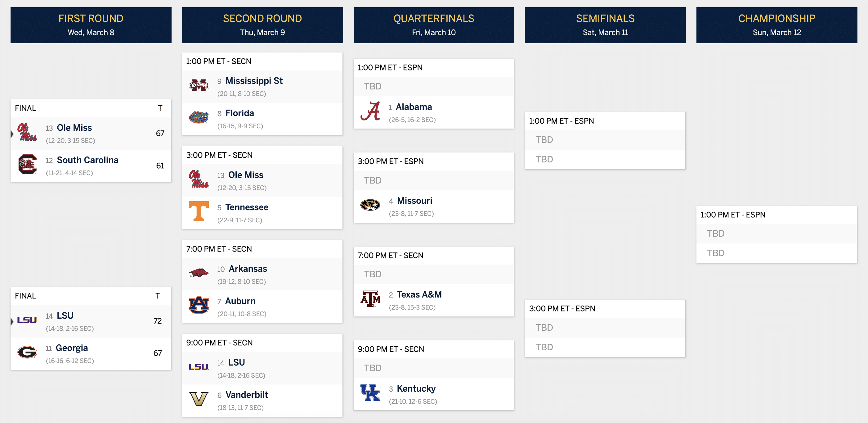This screenshot has width=868, height=423.
Task: Click the Alabama script A logo
Action: pyautogui.click(x=370, y=111)
